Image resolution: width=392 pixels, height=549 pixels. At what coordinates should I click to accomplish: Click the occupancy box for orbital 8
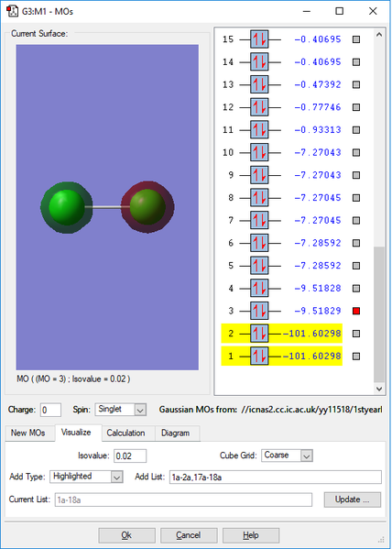[259, 197]
